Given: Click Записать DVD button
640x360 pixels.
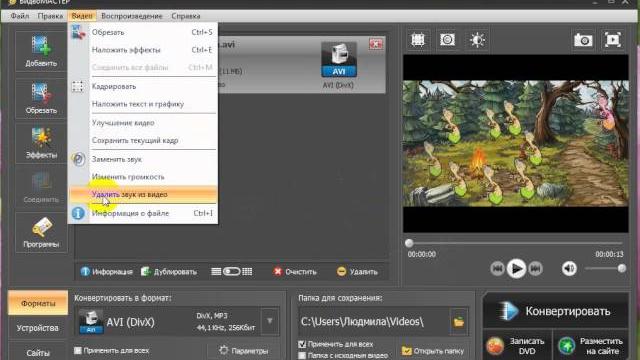Looking at the screenshot, I should point(517,346).
